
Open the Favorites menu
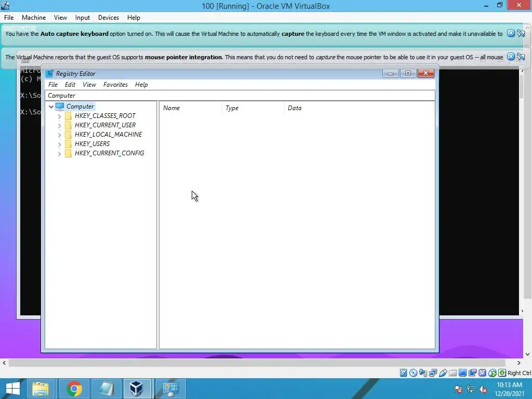(115, 85)
